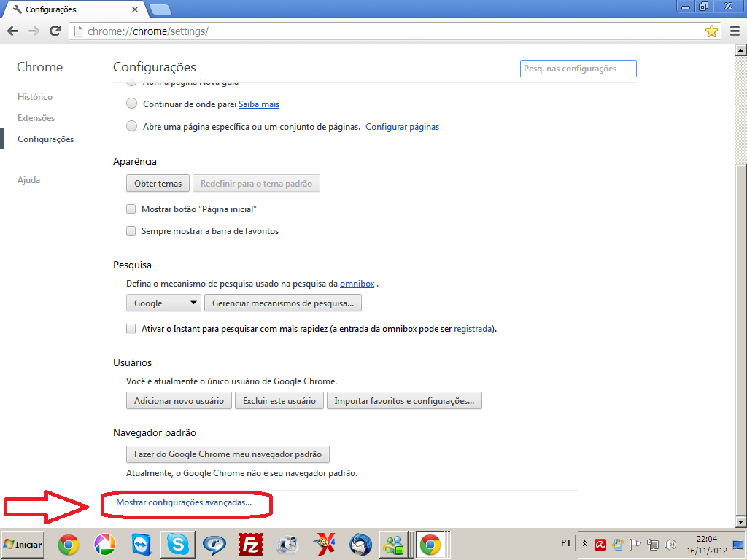Open the Google search engine dropdown

(163, 303)
